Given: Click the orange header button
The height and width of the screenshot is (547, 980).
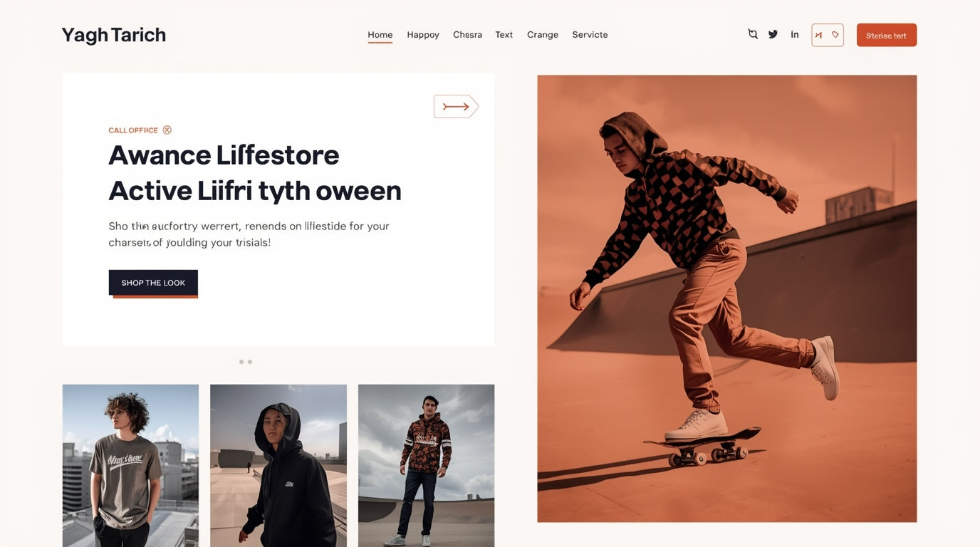Looking at the screenshot, I should [887, 35].
